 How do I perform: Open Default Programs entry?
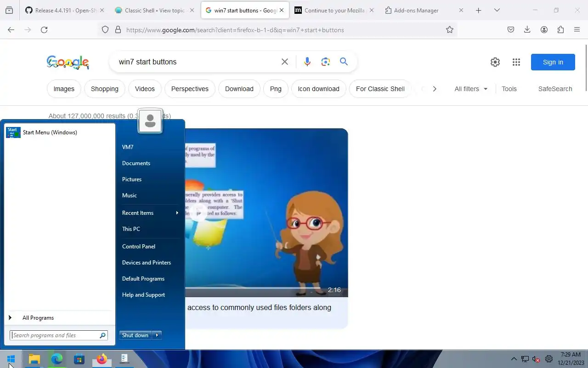coord(143,279)
